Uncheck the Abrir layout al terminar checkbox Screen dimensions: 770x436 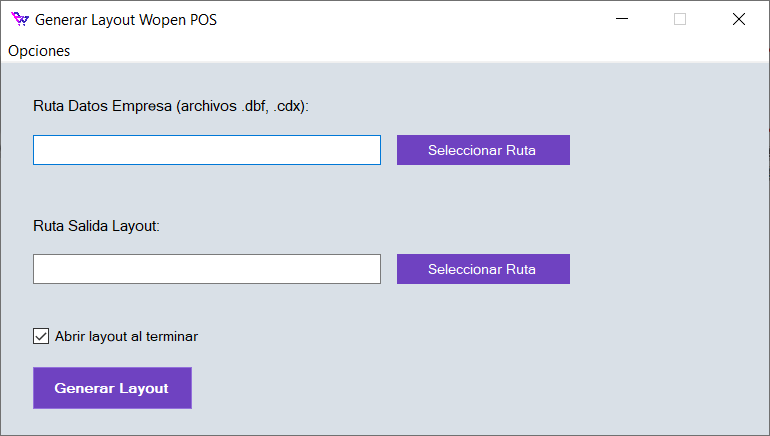tap(41, 336)
